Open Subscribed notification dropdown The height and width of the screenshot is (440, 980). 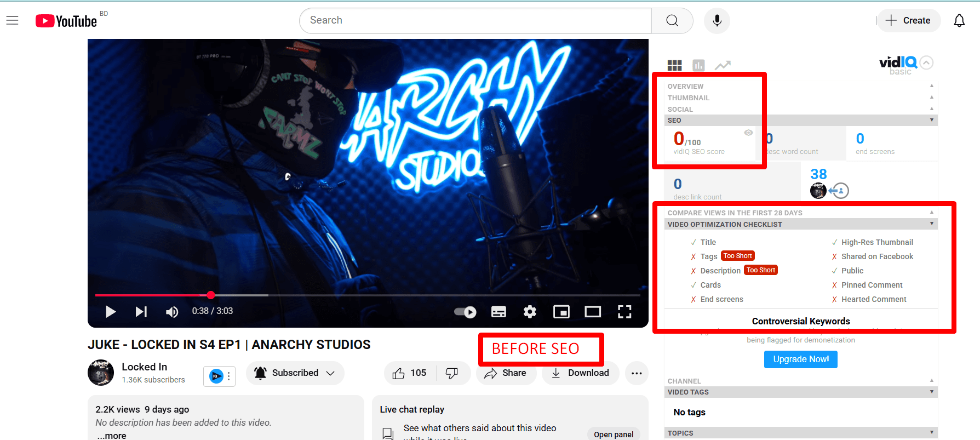[x=295, y=373]
